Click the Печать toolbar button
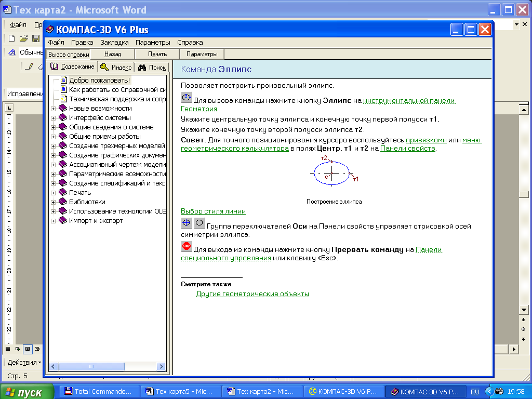The width and height of the screenshot is (532, 399). click(x=157, y=54)
